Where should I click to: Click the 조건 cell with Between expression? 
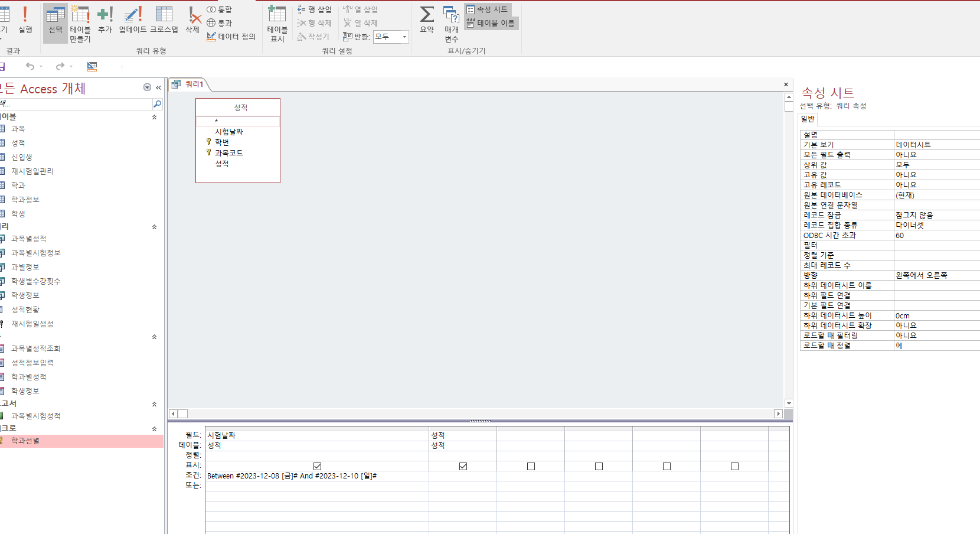tap(316, 476)
